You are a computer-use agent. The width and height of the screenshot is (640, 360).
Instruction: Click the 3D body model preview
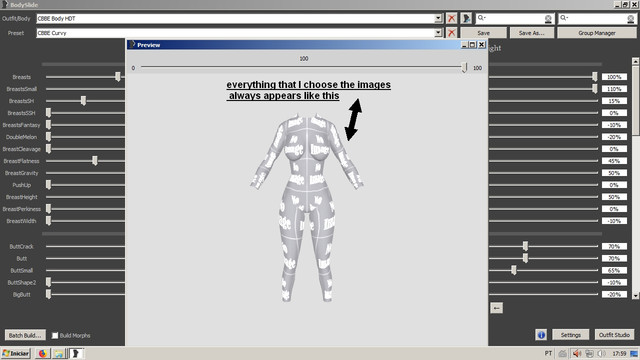click(307, 208)
